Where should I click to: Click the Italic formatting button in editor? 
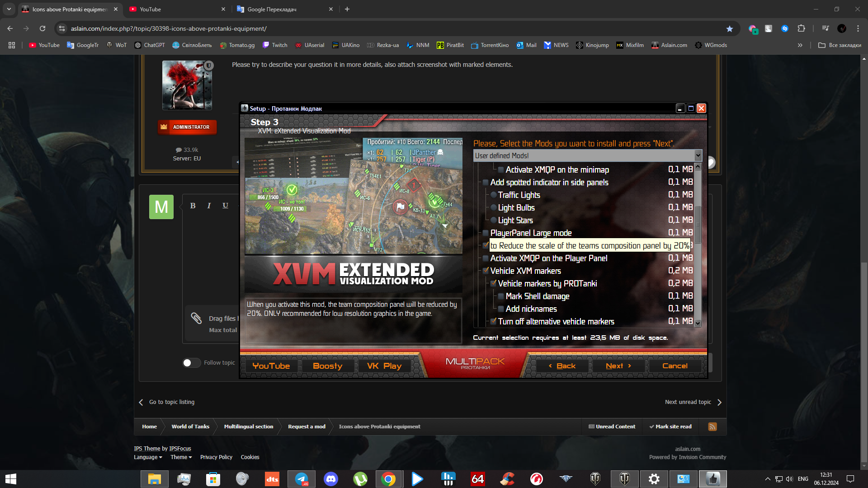[x=209, y=206]
